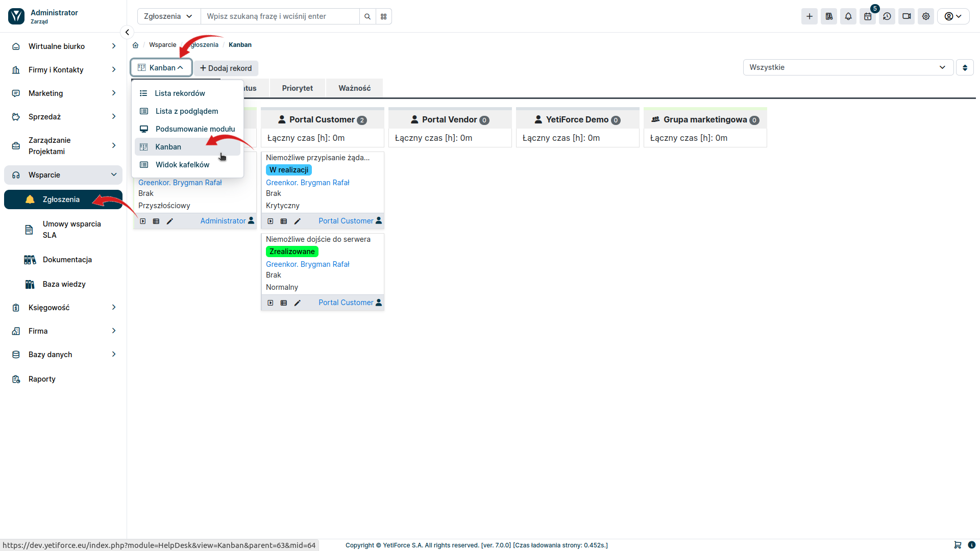Click Portal Customer owner link on the Krytyczny card

346,221
